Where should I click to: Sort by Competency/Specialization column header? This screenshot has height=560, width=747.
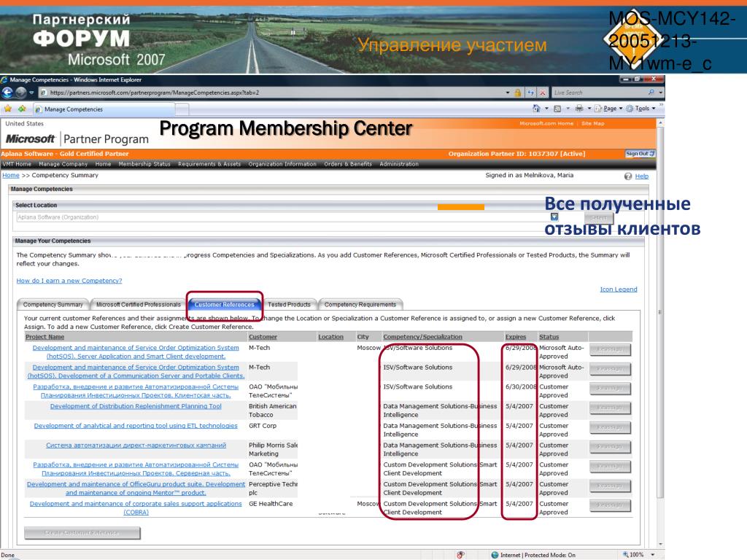click(x=422, y=337)
